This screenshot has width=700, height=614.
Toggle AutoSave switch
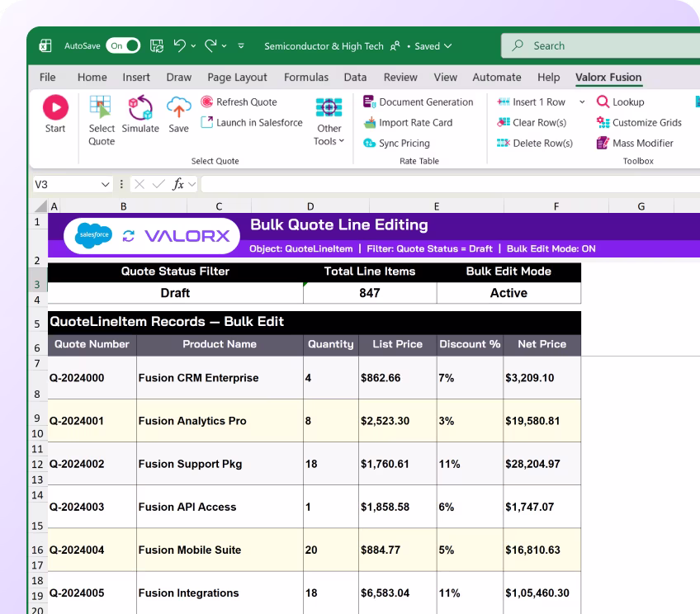click(123, 45)
